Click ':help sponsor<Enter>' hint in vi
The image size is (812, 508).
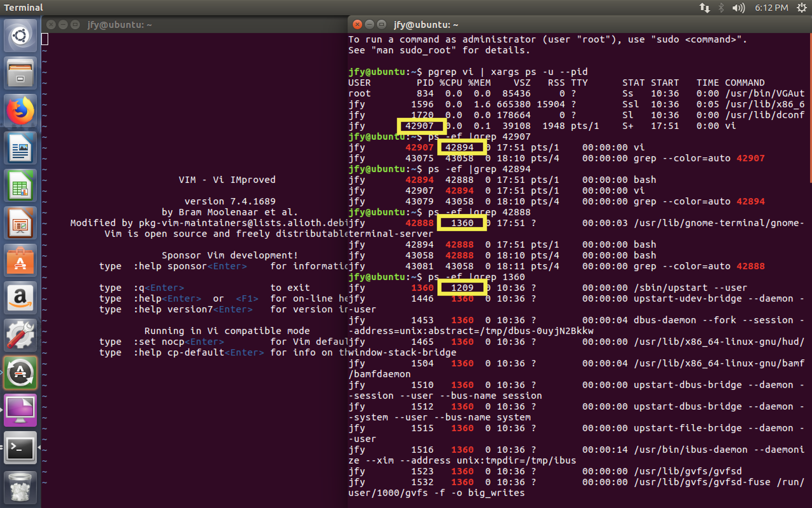[190, 266]
